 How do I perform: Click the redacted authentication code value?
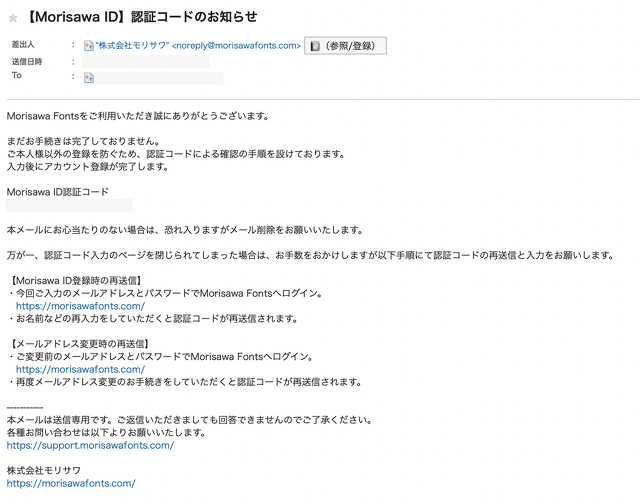click(x=69, y=205)
